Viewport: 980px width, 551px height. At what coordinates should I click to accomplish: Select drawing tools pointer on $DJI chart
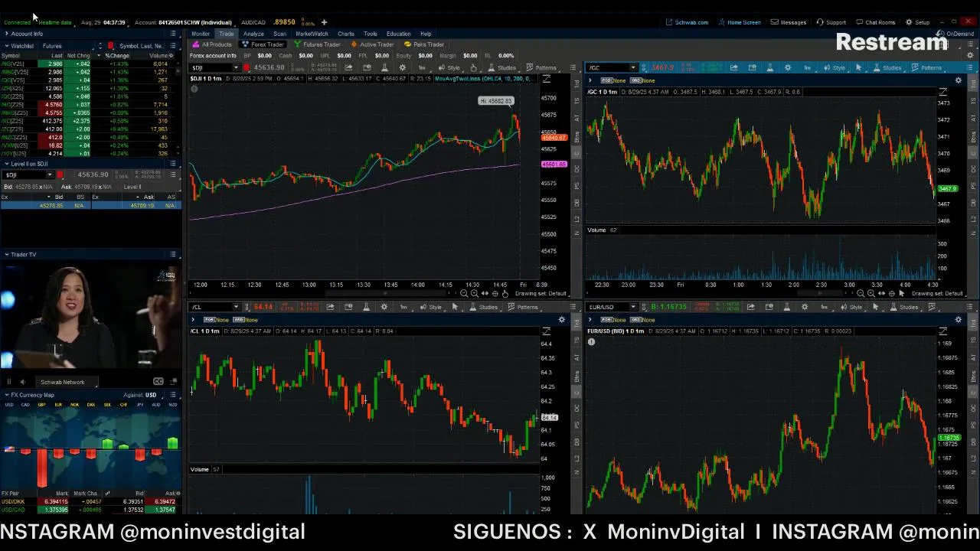(x=473, y=68)
